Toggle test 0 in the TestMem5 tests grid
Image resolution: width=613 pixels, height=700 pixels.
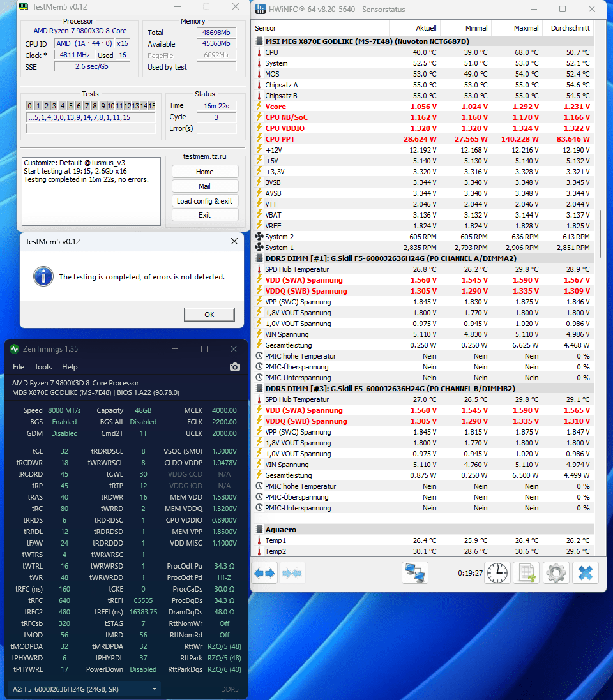(29, 105)
